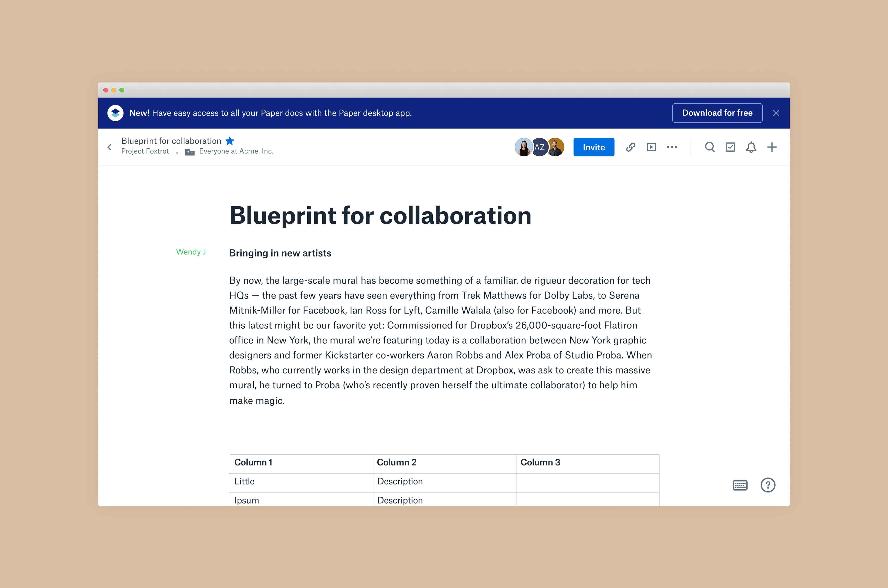
Task: Click the company building icon
Action: (x=190, y=152)
